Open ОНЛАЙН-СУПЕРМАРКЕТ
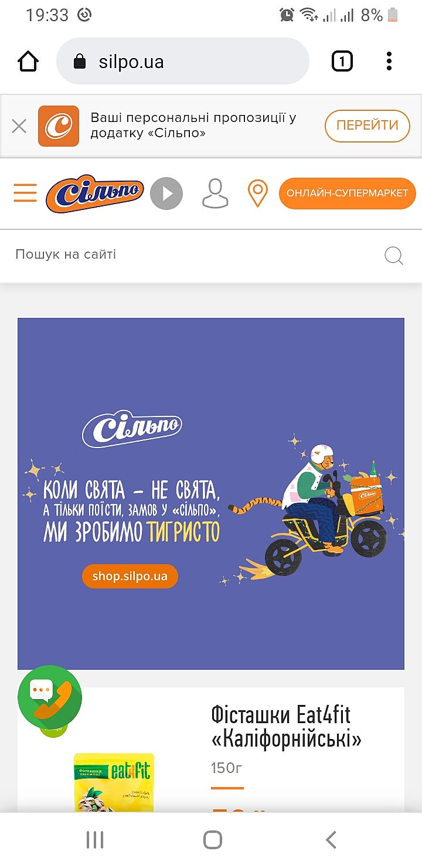Screen dimensions: 422x868 pyautogui.click(x=348, y=193)
